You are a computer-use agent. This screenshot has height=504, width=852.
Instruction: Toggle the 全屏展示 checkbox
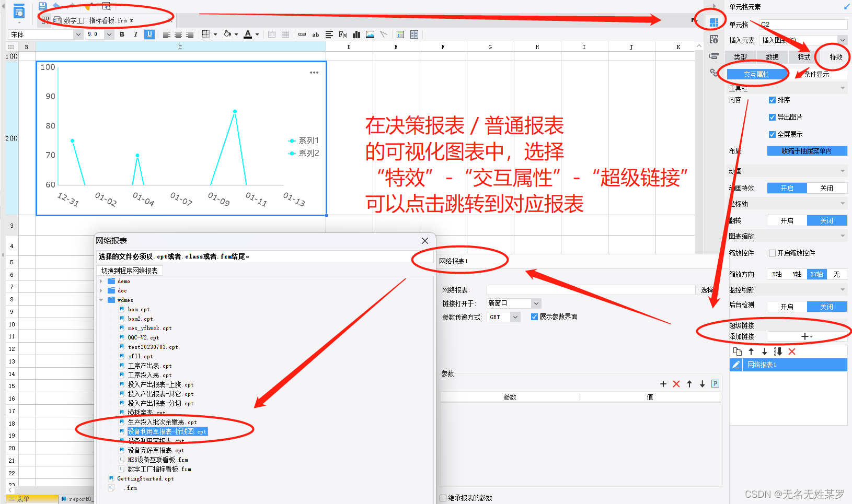coord(772,134)
